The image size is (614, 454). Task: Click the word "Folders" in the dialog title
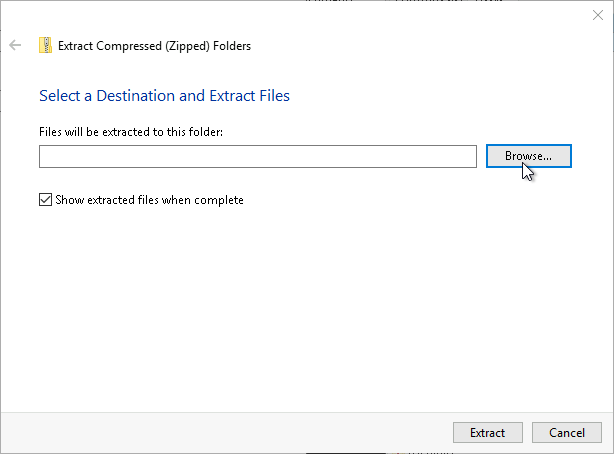tap(231, 45)
